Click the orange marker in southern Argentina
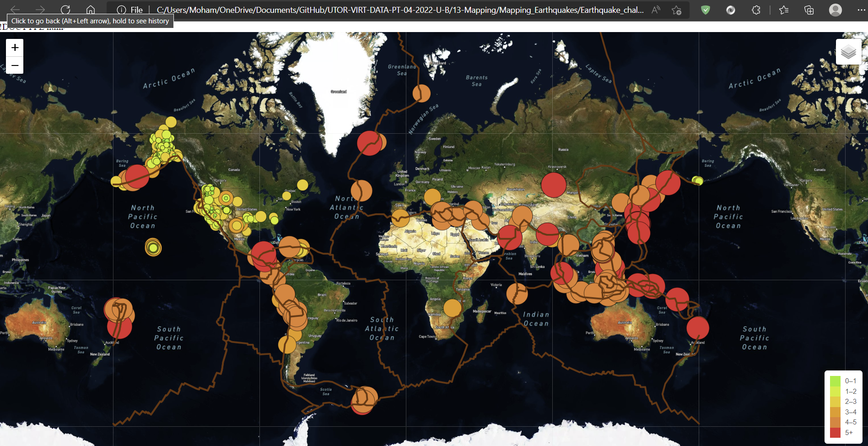Image resolution: width=868 pixels, height=446 pixels. point(287,344)
